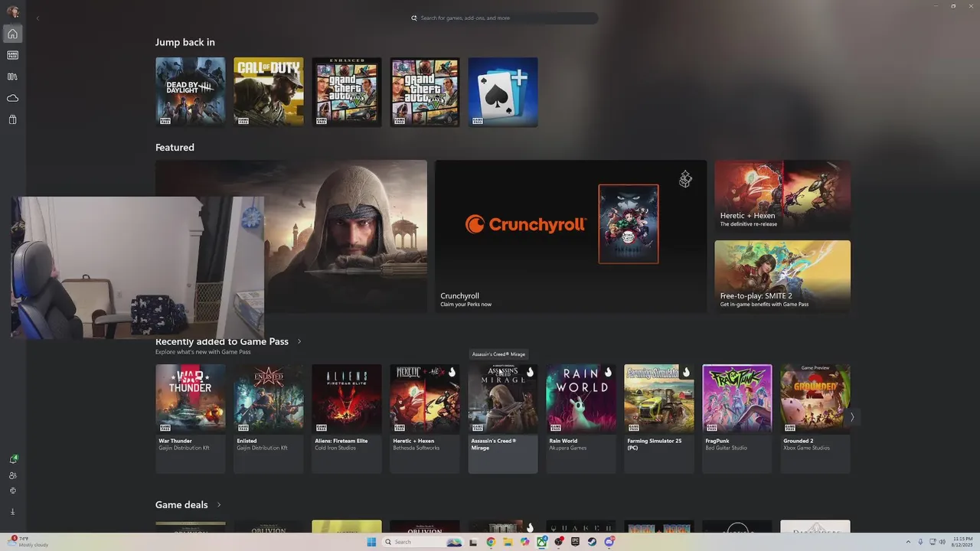
Task: Click the volume icon in the system tray
Action: (x=942, y=542)
